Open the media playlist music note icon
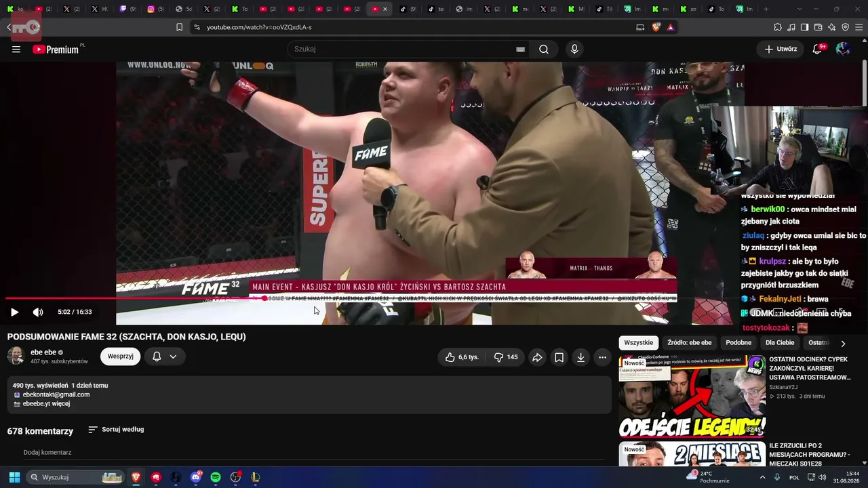The width and height of the screenshot is (868, 488). [x=791, y=27]
